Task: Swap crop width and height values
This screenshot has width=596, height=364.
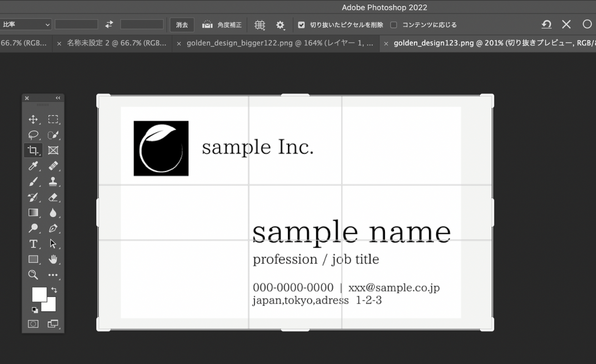Action: click(x=109, y=25)
